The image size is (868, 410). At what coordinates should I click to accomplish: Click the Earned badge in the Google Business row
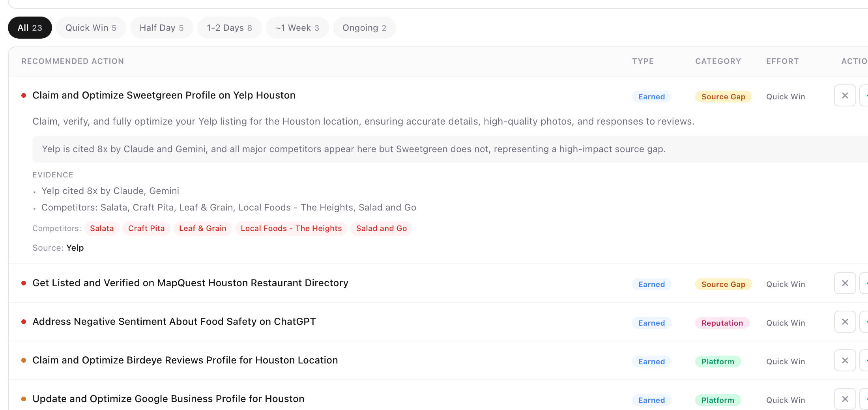click(652, 400)
